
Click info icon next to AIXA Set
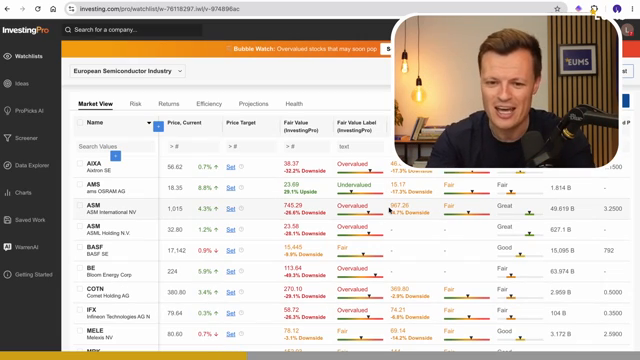point(241,167)
